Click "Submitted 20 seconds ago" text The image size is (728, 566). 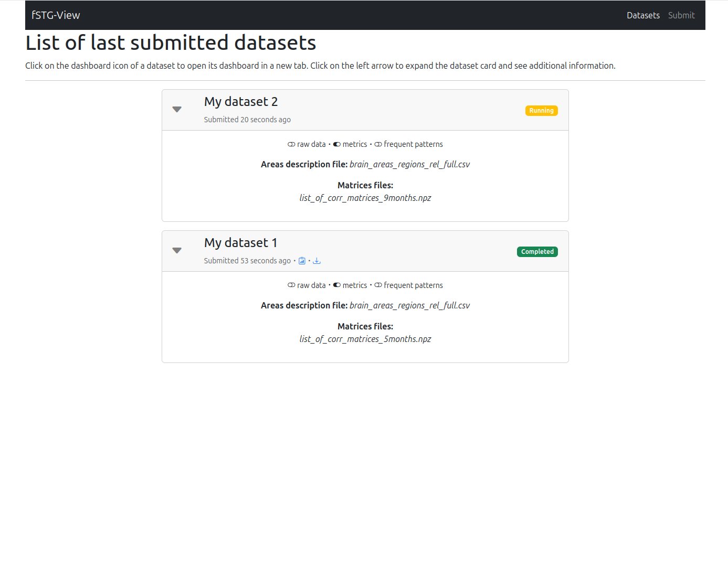click(x=247, y=120)
